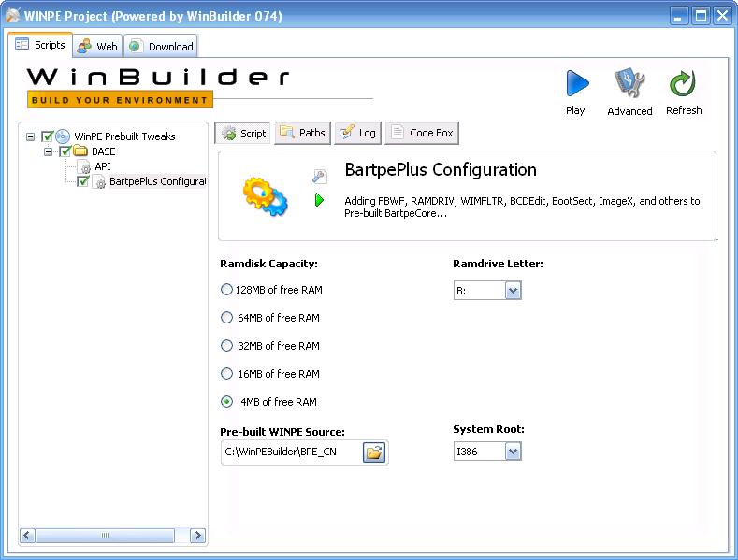Click the WinBuilder title bar app icon
This screenshot has width=738, height=560.
point(12,16)
